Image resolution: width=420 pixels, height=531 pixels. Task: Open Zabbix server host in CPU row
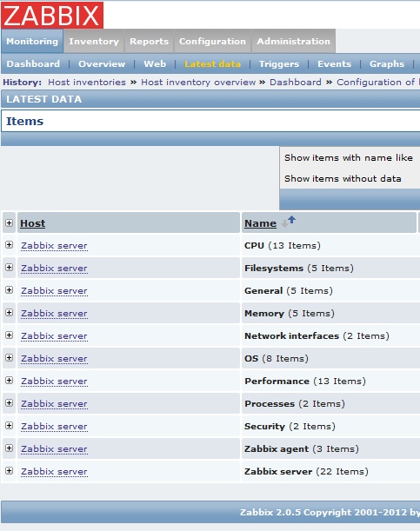click(x=54, y=246)
